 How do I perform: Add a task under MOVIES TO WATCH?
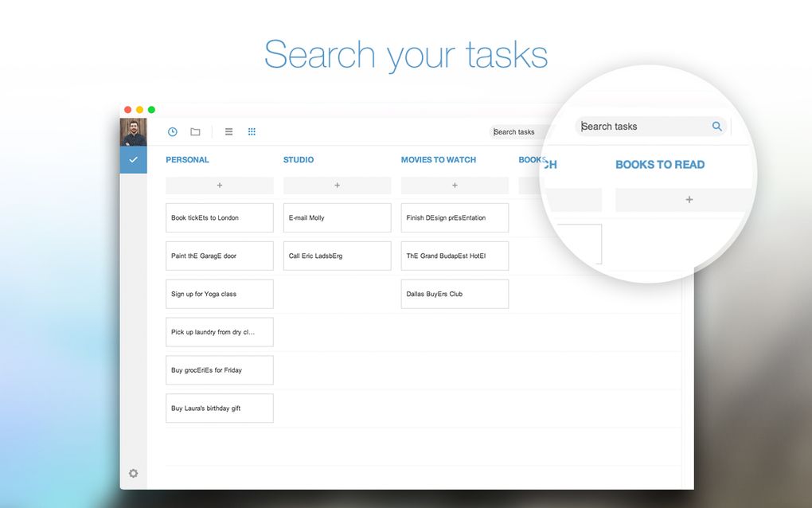coord(455,186)
